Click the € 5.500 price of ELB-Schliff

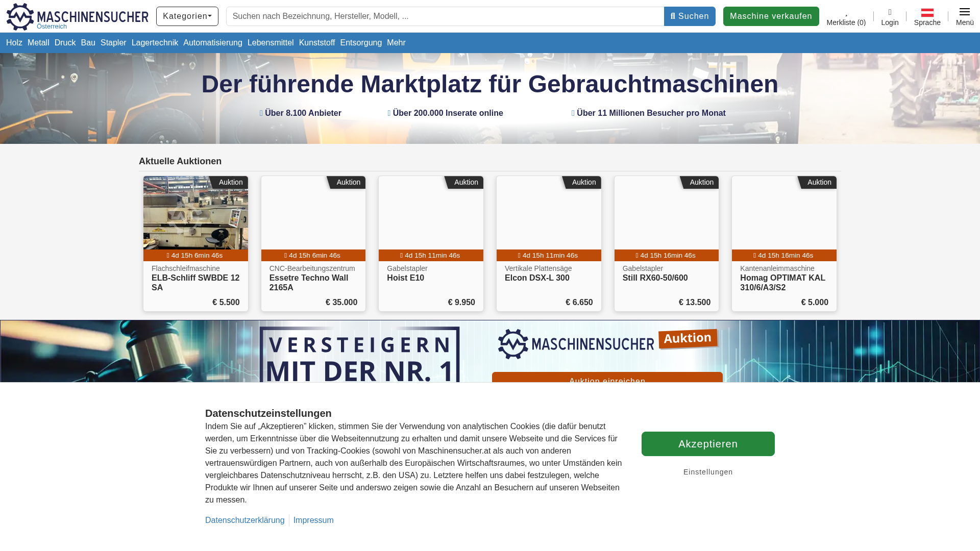226,303
